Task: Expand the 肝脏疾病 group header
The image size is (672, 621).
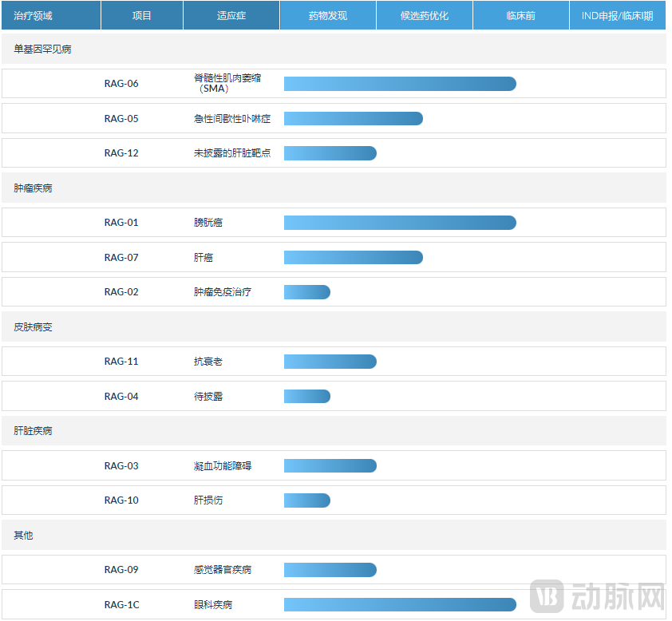Action: click(33, 431)
